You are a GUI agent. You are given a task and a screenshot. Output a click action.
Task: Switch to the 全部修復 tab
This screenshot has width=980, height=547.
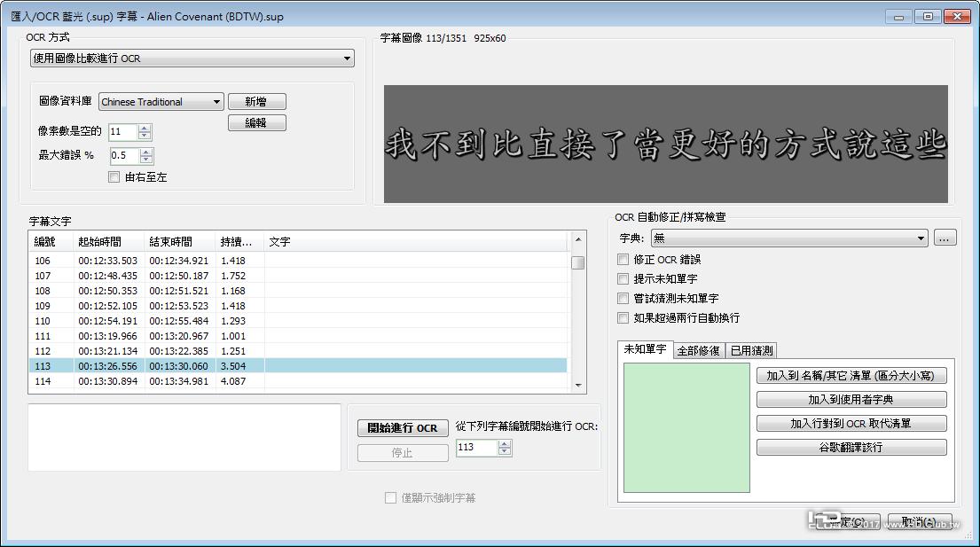pyautogui.click(x=699, y=351)
